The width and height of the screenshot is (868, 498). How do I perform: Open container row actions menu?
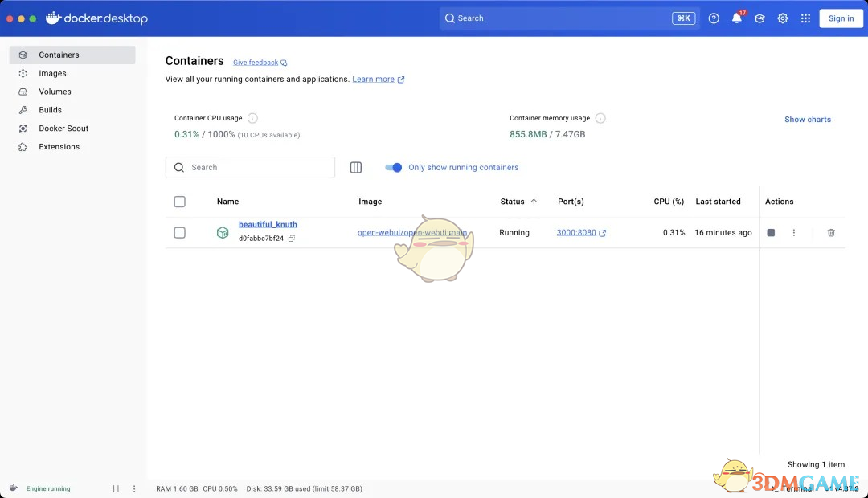click(x=793, y=232)
